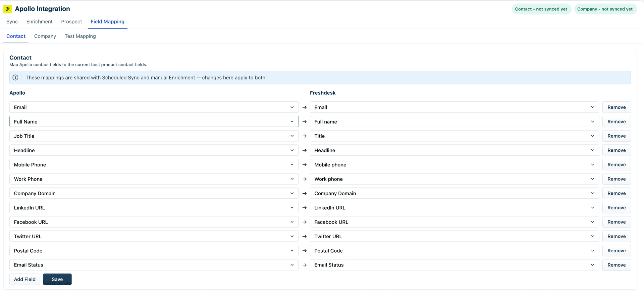Open the Apollo LinkedIn URL dropdown

click(154, 208)
